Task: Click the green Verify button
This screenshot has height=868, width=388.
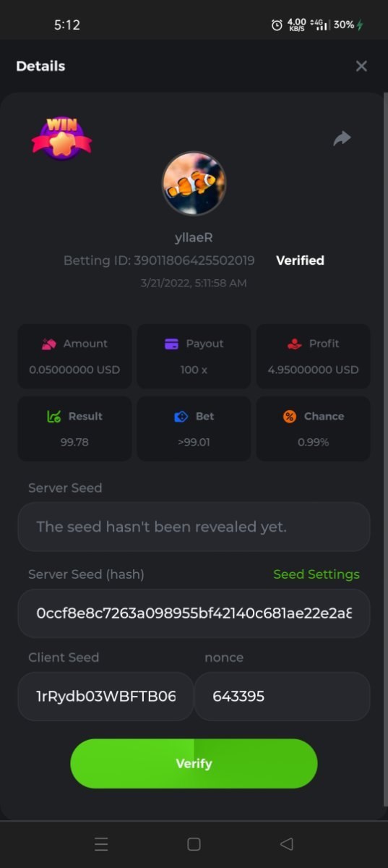Action: 194,763
